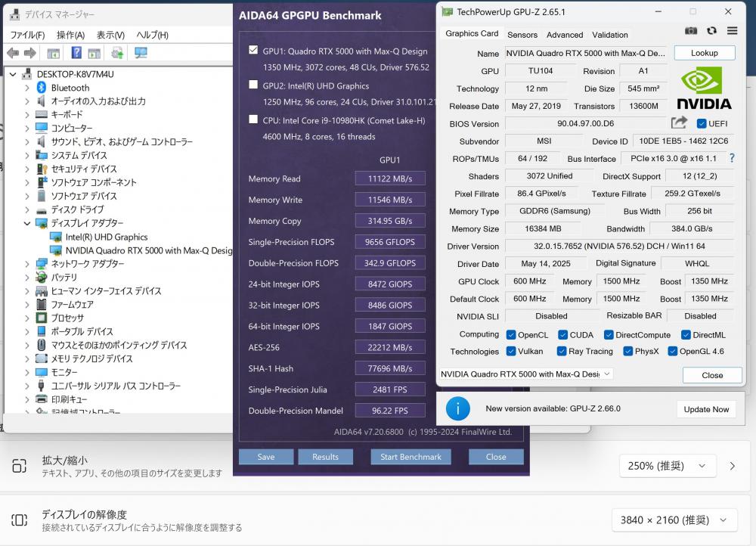
Task: Check the CPU Intel Core i9-10980HK checkbox
Action: tap(253, 119)
